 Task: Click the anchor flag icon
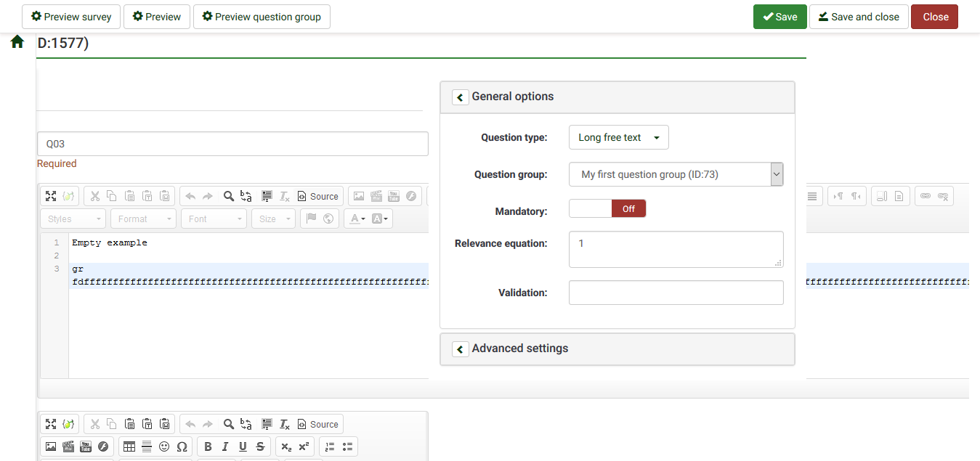(x=311, y=219)
